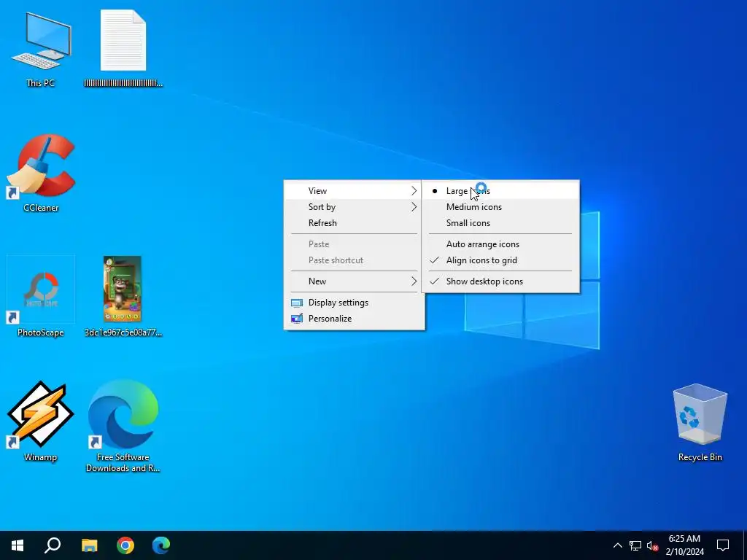
Task: Toggle Align icons to grid
Action: pos(500,260)
